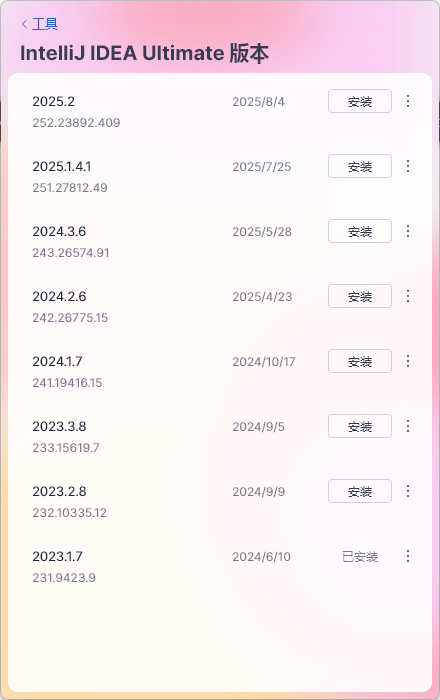Install version 2023.2.8 build 232.10335.12
Image resolution: width=440 pixels, height=700 pixels.
coord(360,491)
